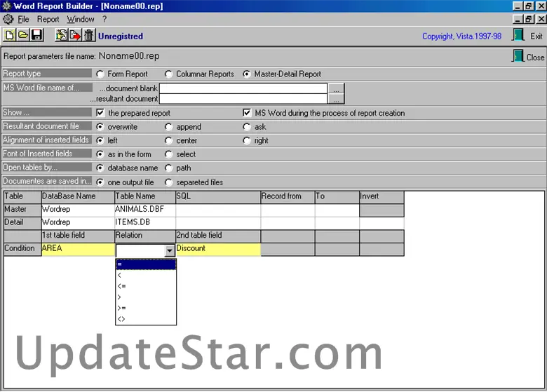Select <> relation from dropdown list
Image resolution: width=547 pixels, height=392 pixels.
click(x=146, y=319)
